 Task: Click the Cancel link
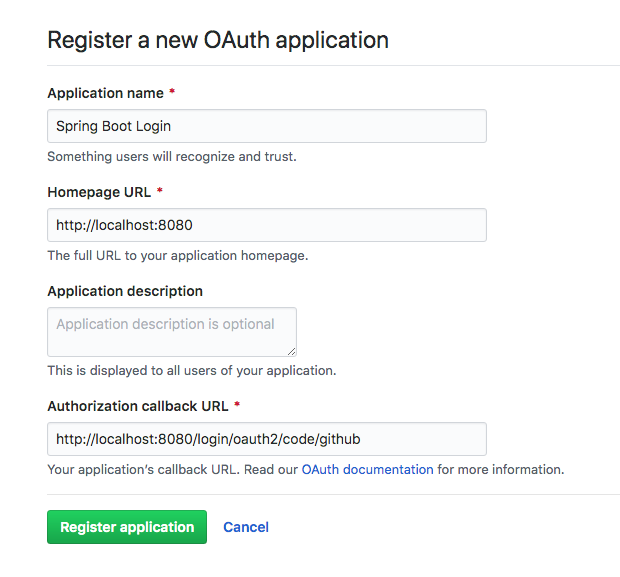(246, 527)
